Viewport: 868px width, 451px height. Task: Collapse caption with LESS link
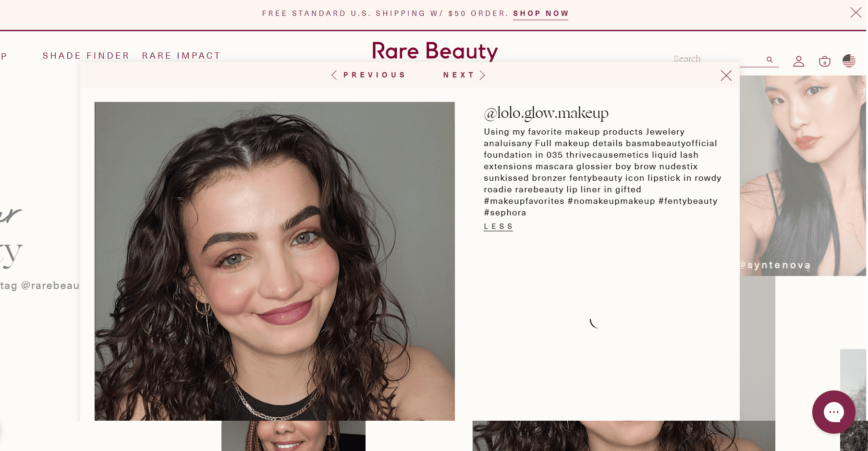(498, 226)
